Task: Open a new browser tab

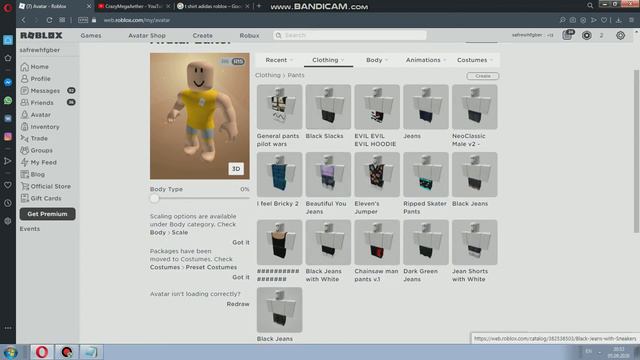Action: pyautogui.click(x=259, y=6)
